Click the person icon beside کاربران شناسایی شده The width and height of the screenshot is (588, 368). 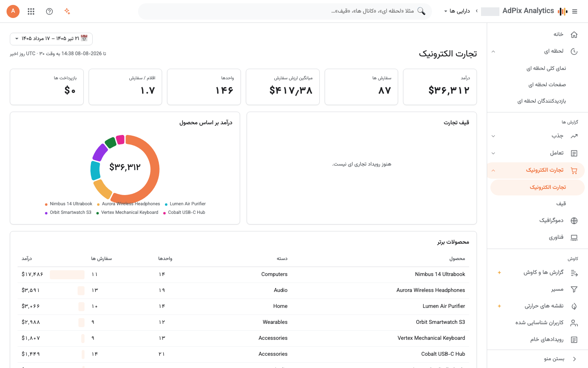(x=574, y=323)
